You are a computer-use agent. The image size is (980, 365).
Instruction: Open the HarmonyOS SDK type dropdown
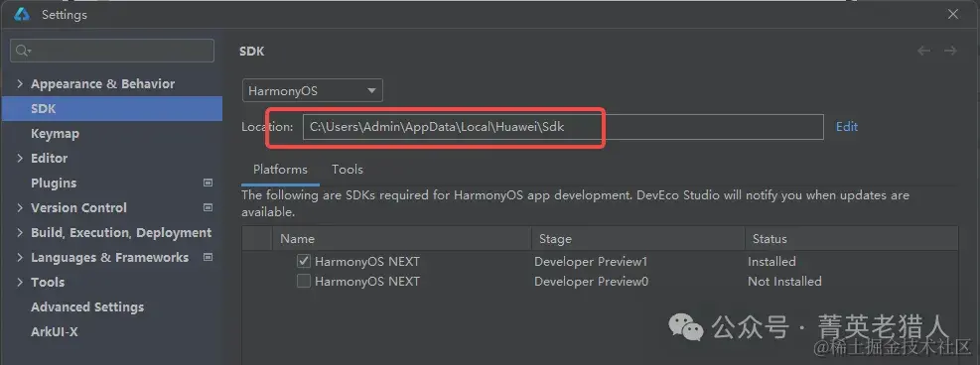pyautogui.click(x=313, y=90)
